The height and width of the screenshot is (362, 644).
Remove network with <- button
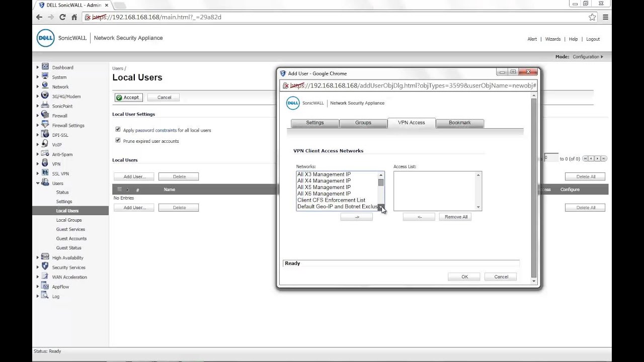pyautogui.click(x=419, y=217)
